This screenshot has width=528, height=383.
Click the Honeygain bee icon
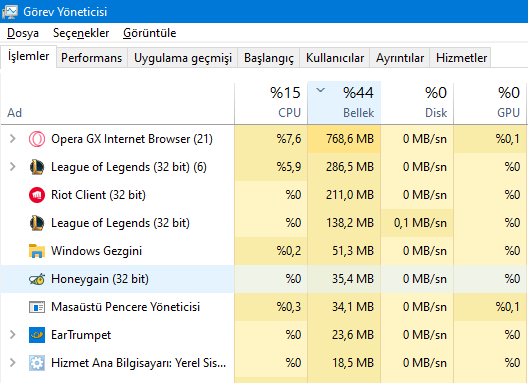(x=37, y=279)
